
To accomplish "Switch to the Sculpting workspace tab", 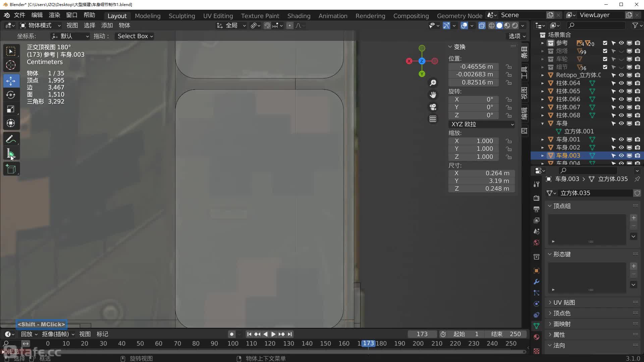I will pyautogui.click(x=181, y=16).
